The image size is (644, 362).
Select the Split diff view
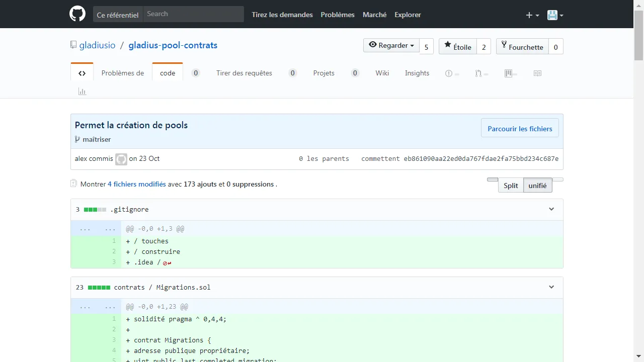tap(511, 186)
